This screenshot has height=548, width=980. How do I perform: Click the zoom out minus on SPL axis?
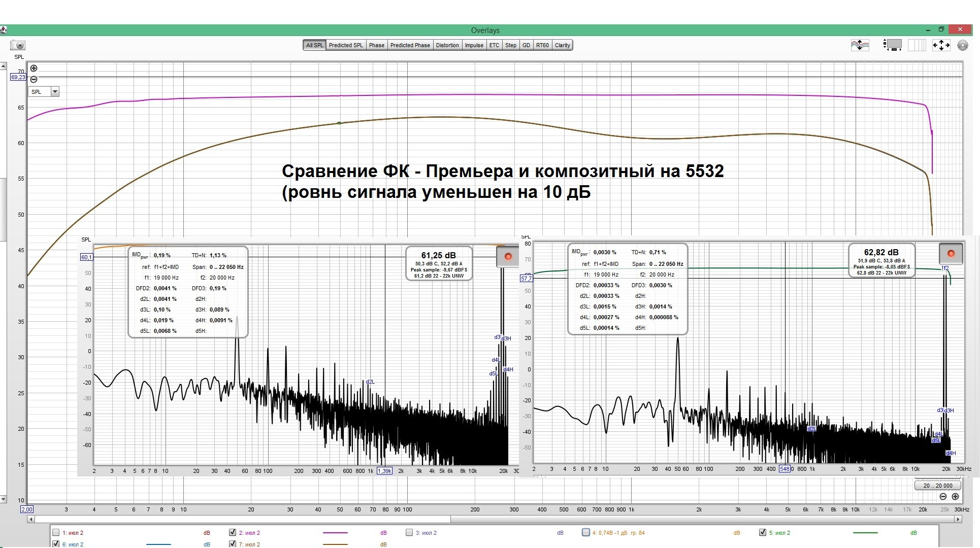pyautogui.click(x=34, y=79)
